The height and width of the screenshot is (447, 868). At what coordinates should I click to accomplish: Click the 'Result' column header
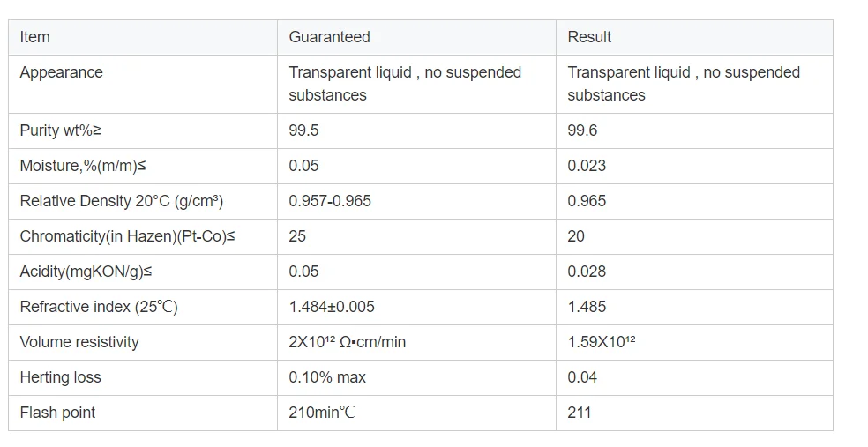tap(589, 37)
